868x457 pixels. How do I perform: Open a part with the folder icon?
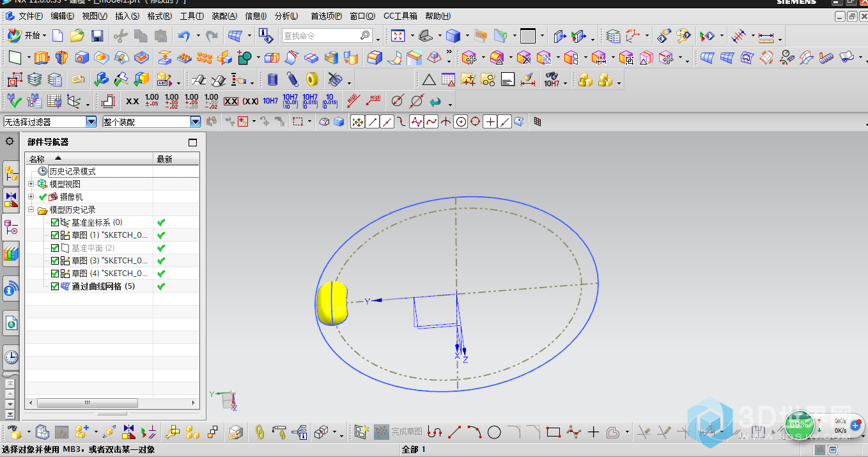[x=77, y=36]
